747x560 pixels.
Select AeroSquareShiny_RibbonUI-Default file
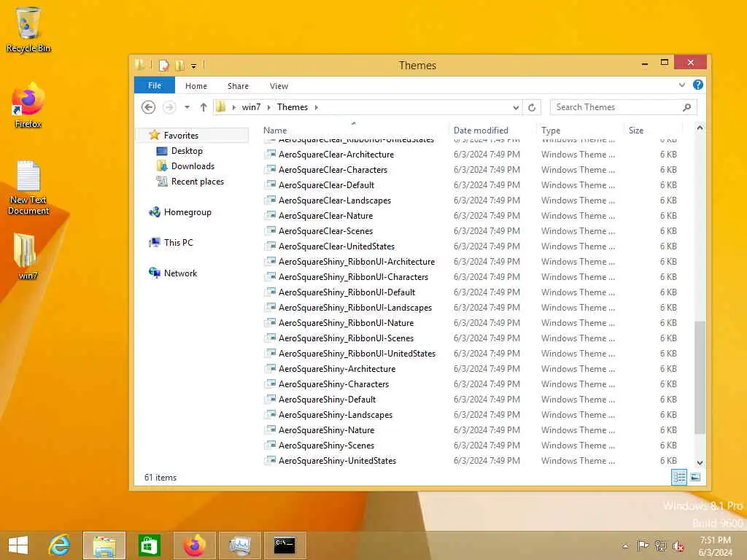click(x=347, y=292)
